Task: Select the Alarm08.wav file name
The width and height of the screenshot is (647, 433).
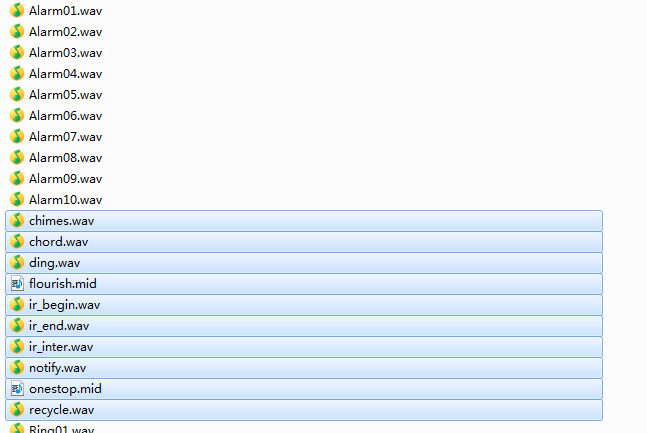Action: [66, 158]
